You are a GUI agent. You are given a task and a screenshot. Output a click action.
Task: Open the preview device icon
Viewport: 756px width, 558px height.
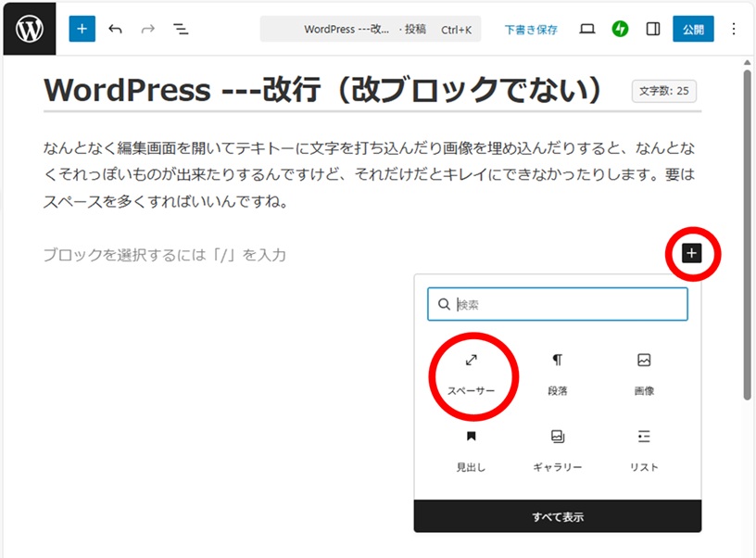587,29
